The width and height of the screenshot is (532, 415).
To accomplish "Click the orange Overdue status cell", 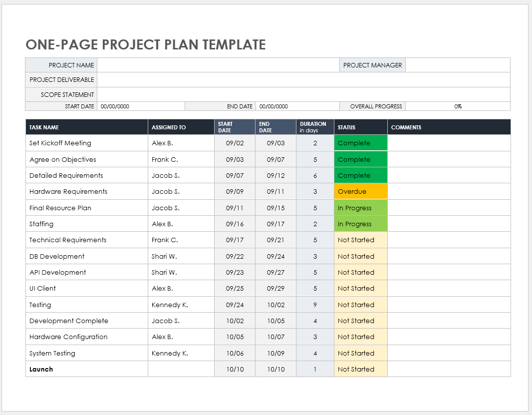I will [360, 192].
